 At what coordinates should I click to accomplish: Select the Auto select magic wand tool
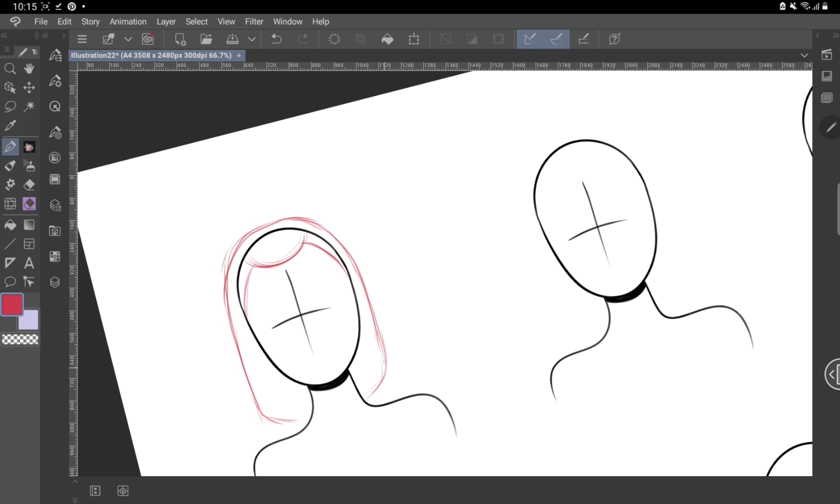29,106
